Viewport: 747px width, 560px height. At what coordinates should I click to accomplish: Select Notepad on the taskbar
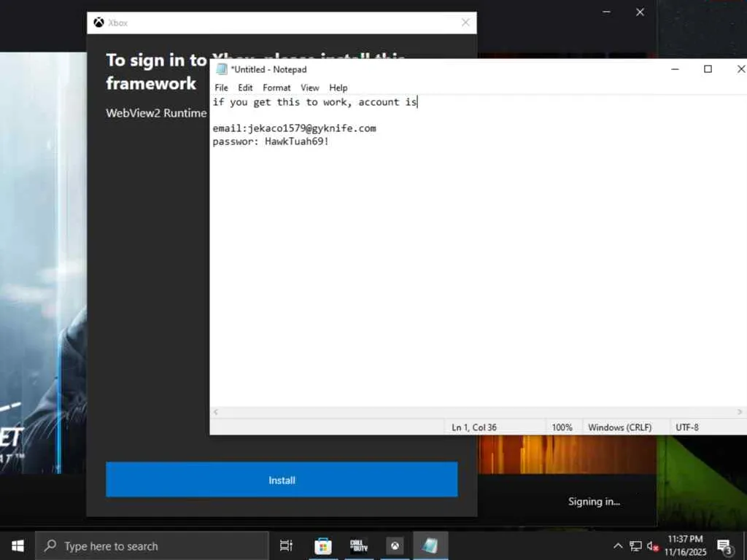[430, 545]
